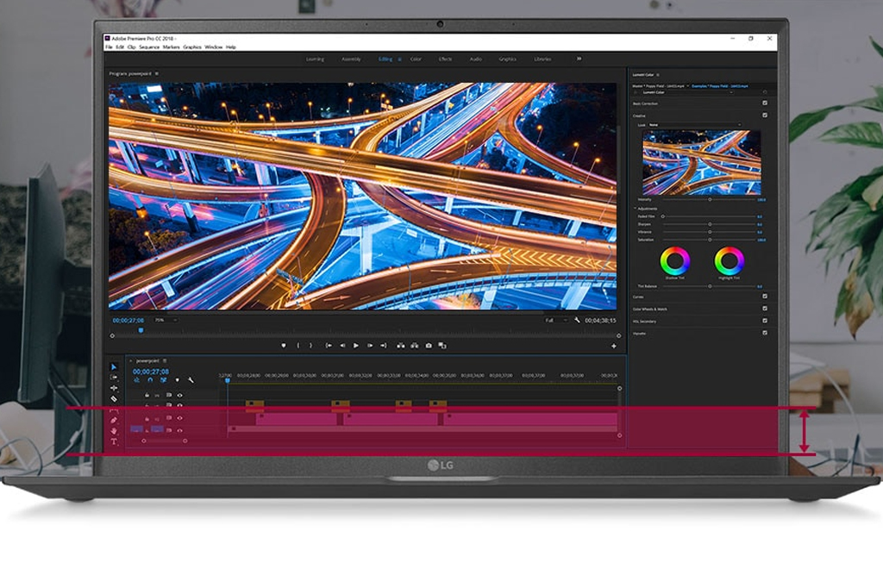Viewport: 883px width, 588px height.
Task: Select the Selection arrow tool
Action: [x=114, y=366]
